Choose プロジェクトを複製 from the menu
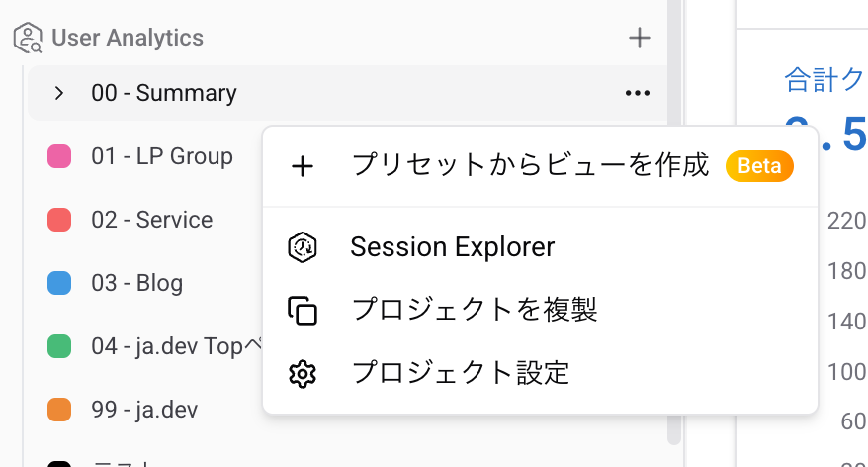This screenshot has height=467, width=868. point(475,311)
